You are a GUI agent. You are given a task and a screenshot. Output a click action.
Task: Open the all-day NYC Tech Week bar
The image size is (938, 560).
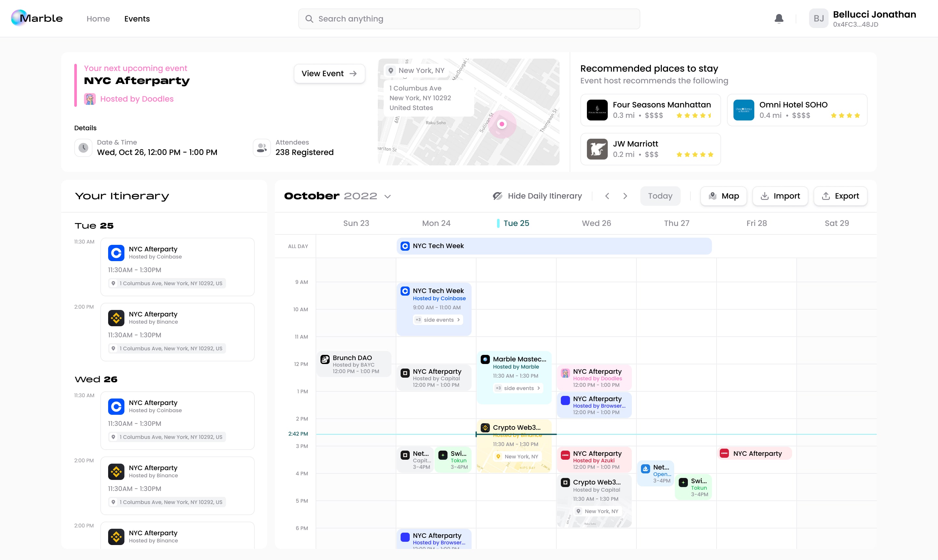coord(554,246)
